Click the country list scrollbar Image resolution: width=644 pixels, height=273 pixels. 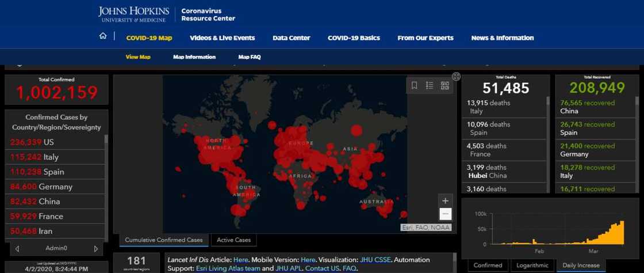106,184
